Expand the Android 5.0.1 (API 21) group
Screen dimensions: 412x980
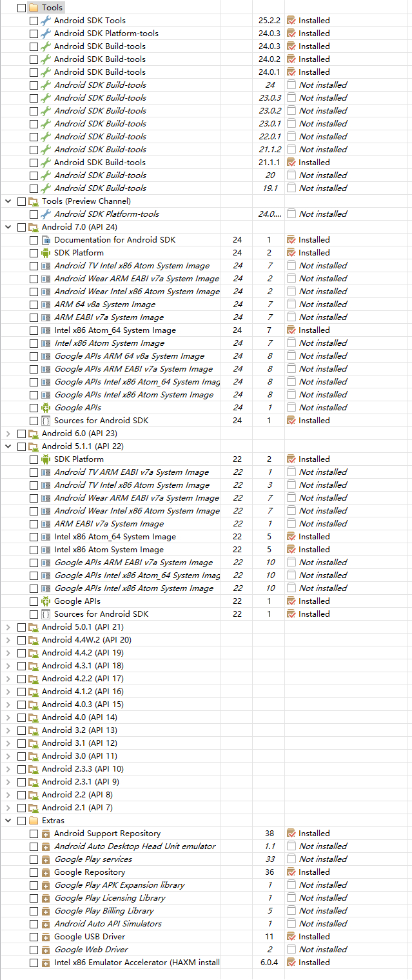pos(8,627)
